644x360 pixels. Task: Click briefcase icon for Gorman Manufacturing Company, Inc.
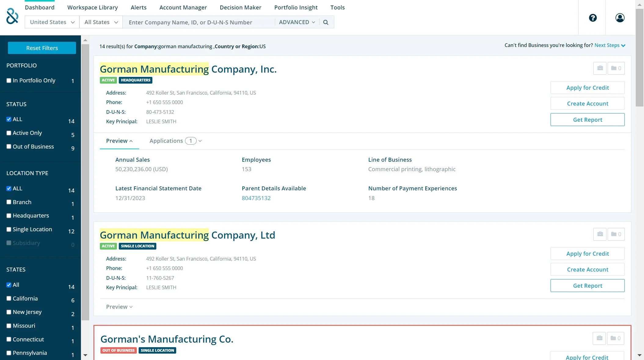600,68
